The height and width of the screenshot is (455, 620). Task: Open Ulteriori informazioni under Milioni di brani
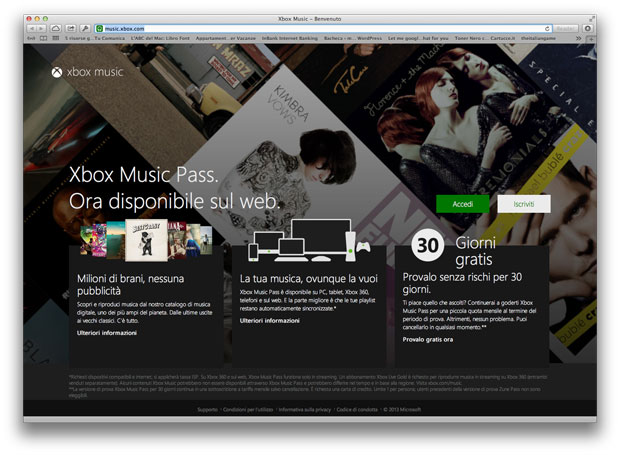[x=107, y=333]
